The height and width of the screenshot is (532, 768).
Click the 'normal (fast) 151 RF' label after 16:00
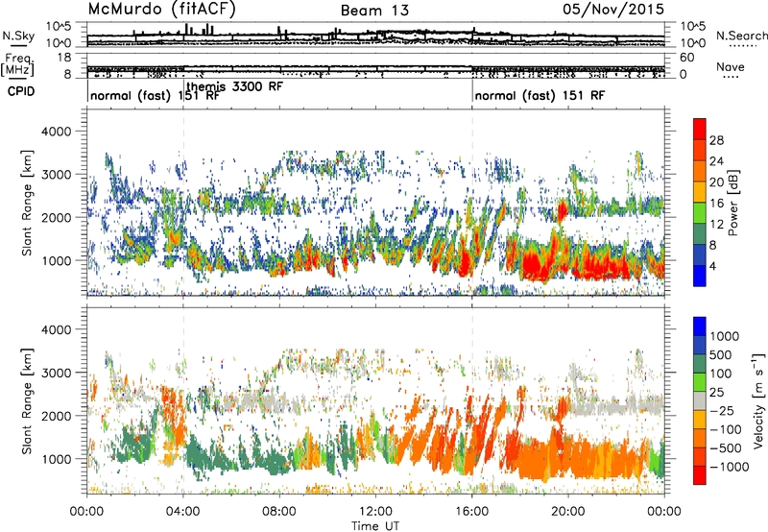(540, 95)
